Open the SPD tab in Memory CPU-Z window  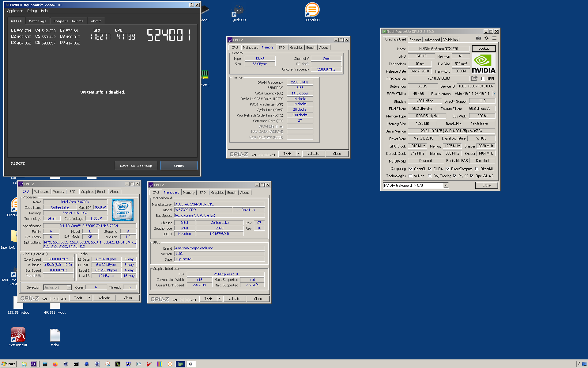[282, 48]
